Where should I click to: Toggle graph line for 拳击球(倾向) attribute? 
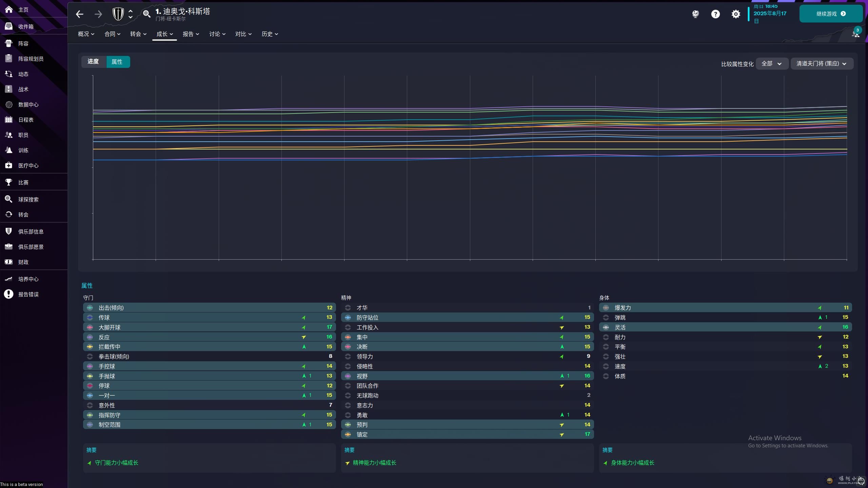pos(90,357)
